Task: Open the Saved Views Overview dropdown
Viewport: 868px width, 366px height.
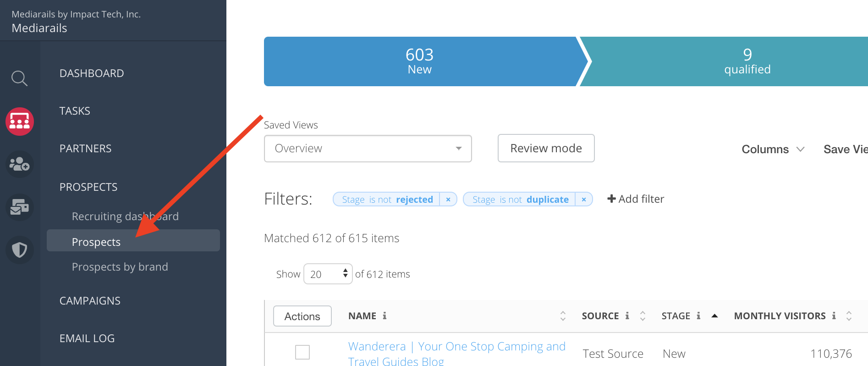Action: (x=368, y=149)
